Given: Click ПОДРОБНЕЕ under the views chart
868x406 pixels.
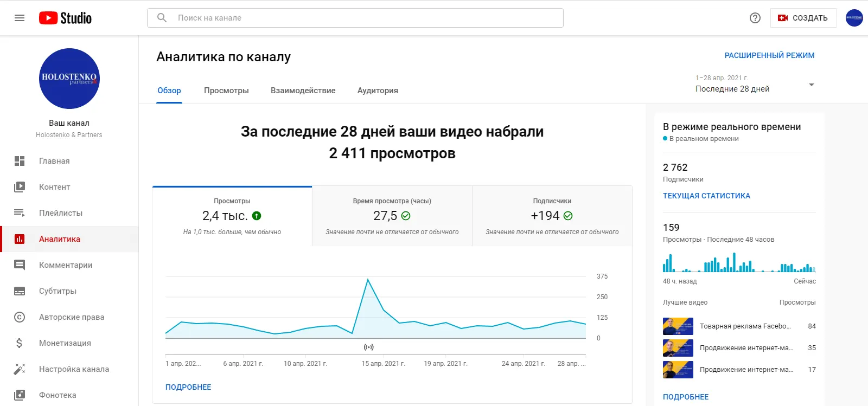Looking at the screenshot, I should tap(188, 387).
